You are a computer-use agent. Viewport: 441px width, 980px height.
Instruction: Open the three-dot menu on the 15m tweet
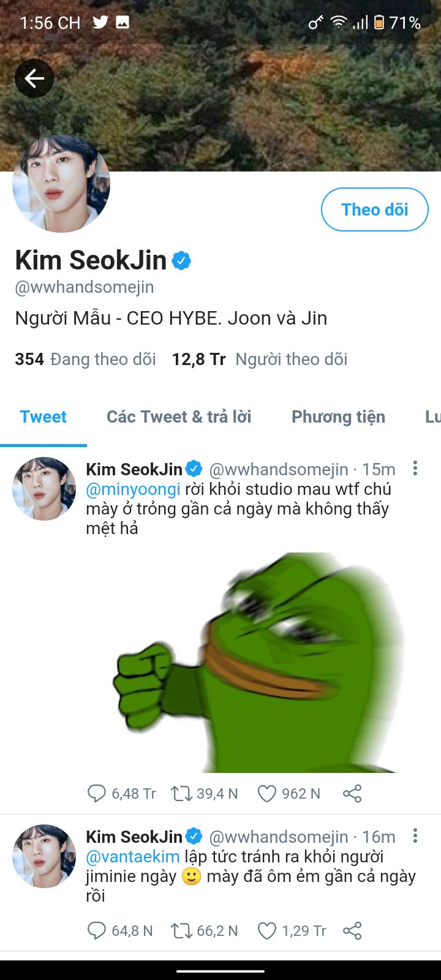point(415,469)
